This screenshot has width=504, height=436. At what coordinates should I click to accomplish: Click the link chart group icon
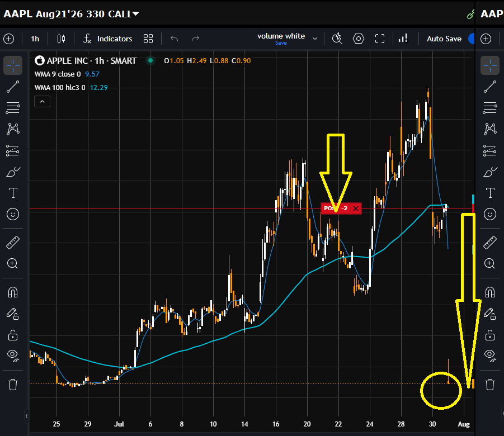pyautogui.click(x=470, y=14)
